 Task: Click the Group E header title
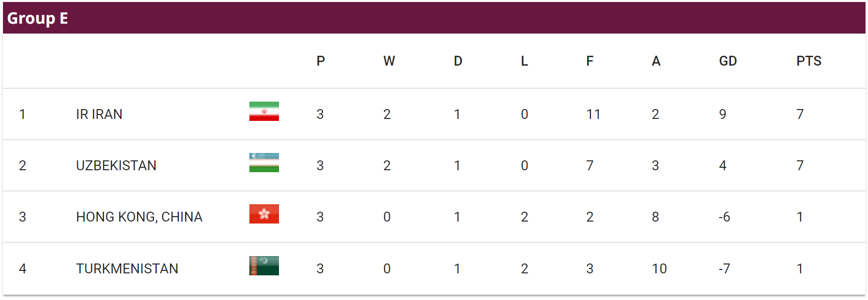[37, 18]
